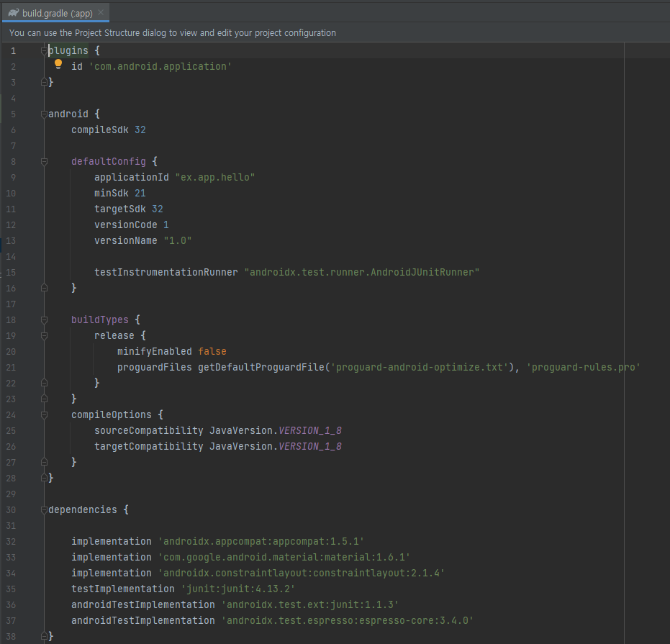670x644 pixels.
Task: Click the compileOptions fold arrow to collapse it
Action: click(x=43, y=414)
